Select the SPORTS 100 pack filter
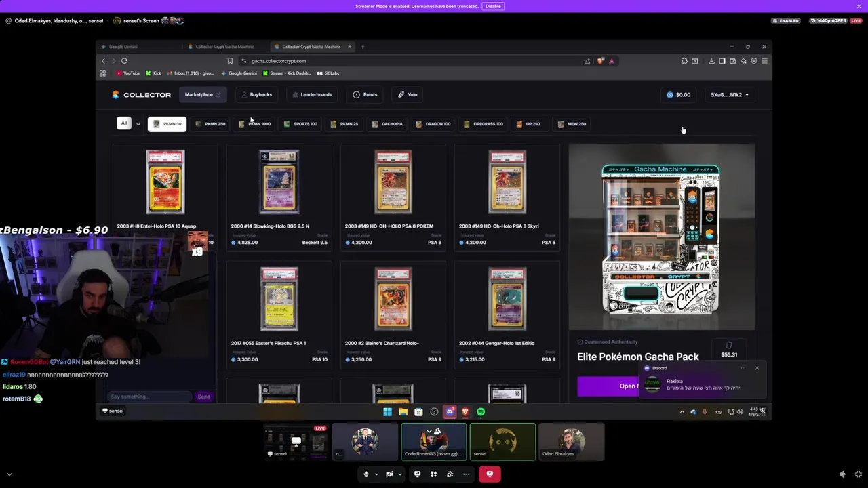Image resolution: width=868 pixels, height=488 pixels. (x=300, y=124)
